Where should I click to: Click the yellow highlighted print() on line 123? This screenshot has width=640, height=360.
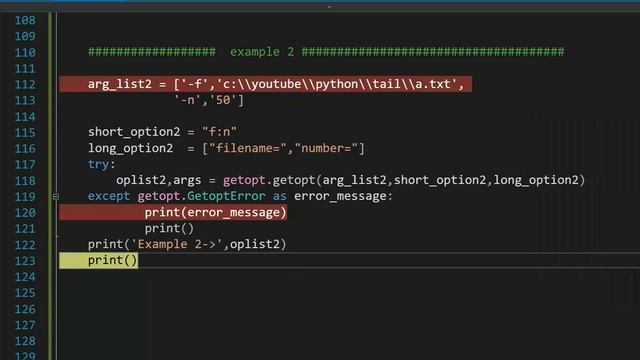pos(112,260)
